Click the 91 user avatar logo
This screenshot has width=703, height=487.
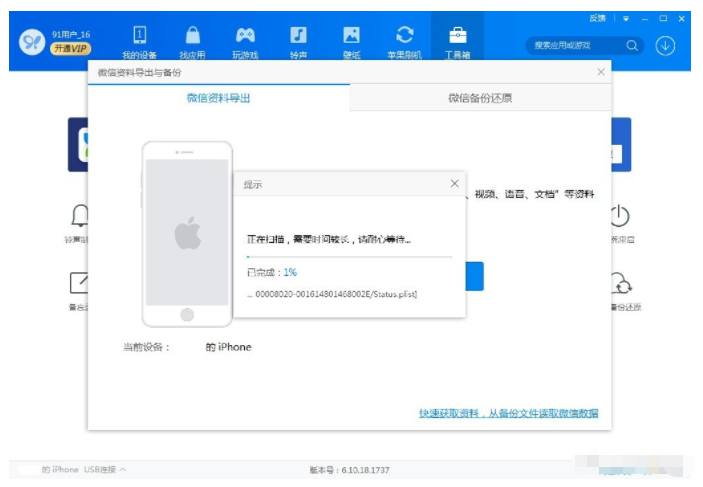click(x=33, y=42)
